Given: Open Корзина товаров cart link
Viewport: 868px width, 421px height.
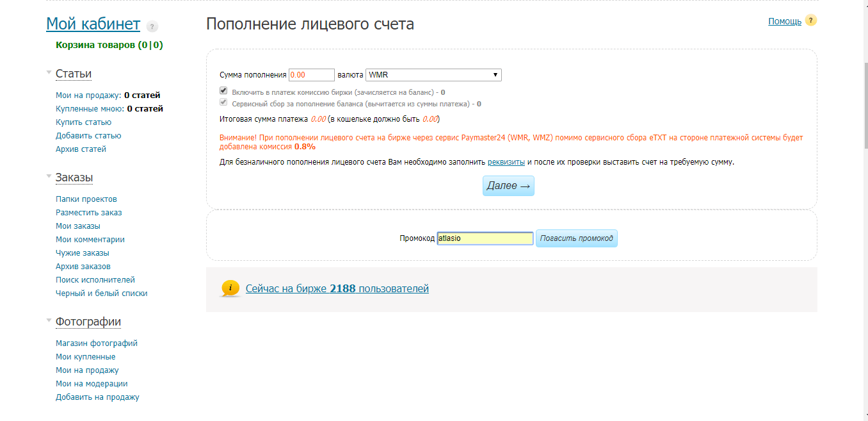Looking at the screenshot, I should point(109,45).
